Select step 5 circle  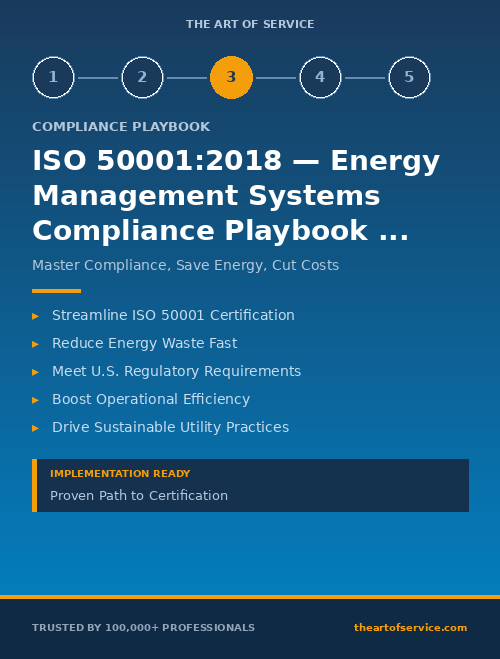409,77
